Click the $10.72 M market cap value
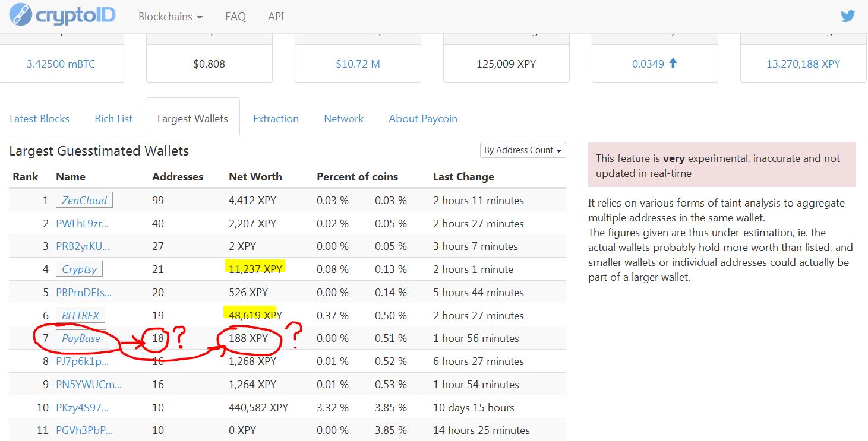868x441 pixels. 358,64
